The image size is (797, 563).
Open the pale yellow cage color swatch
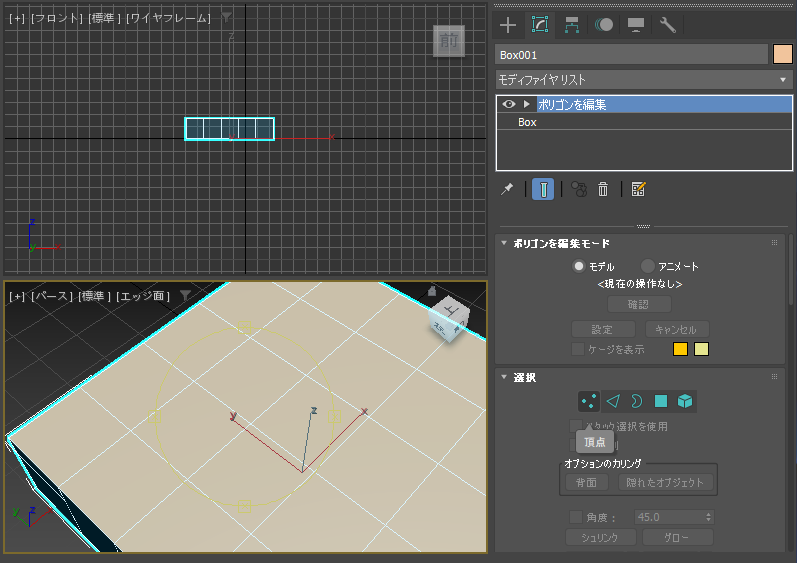701,349
